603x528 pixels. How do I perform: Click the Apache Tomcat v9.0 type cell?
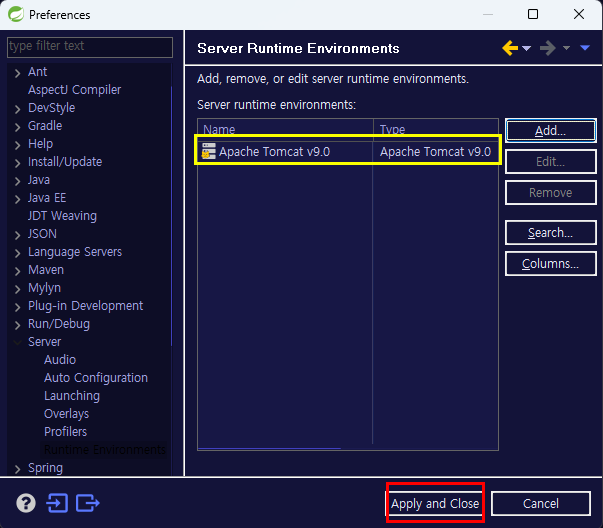point(435,152)
